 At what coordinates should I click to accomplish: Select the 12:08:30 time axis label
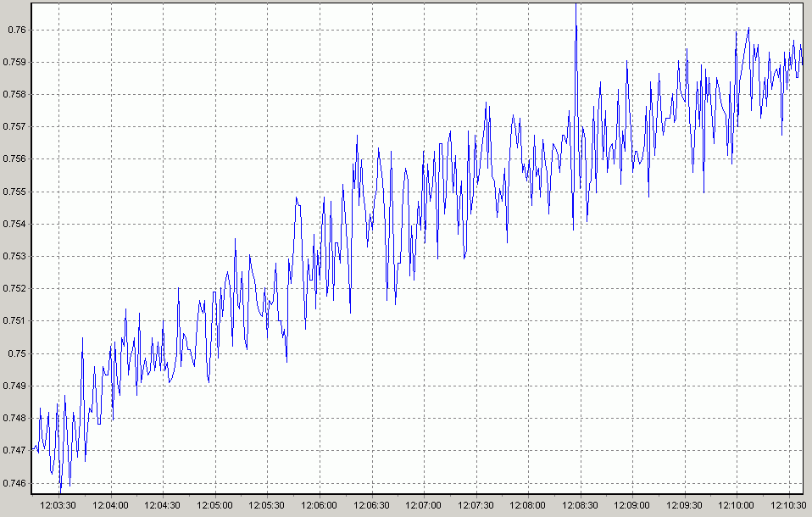tap(580, 505)
